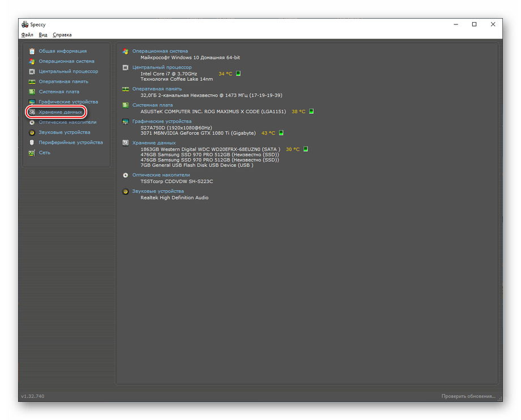Image resolution: width=521 pixels, height=420 pixels.
Task: Click the Проверить обновления link
Action: [468, 396]
